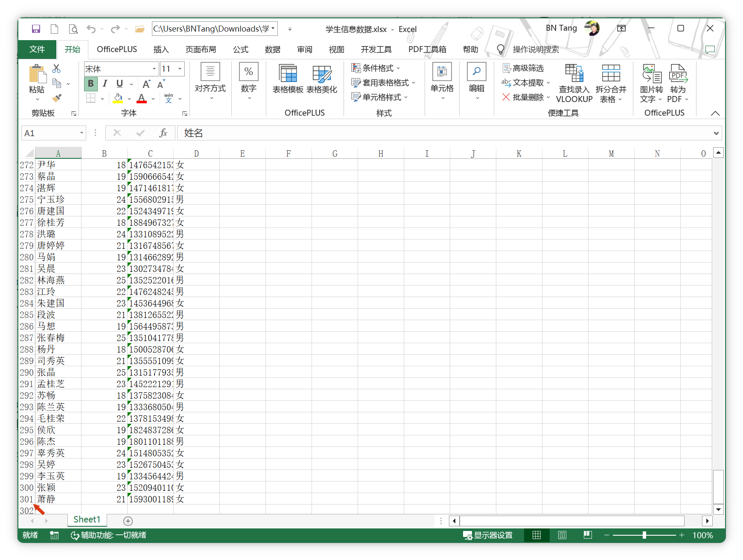Open the 表格模板 table template tool
Image resolution: width=743 pixels, height=560 pixels.
tap(288, 79)
